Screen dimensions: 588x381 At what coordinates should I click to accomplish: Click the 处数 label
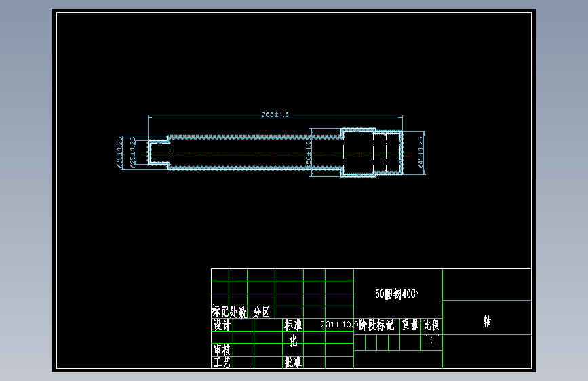pos(238,312)
